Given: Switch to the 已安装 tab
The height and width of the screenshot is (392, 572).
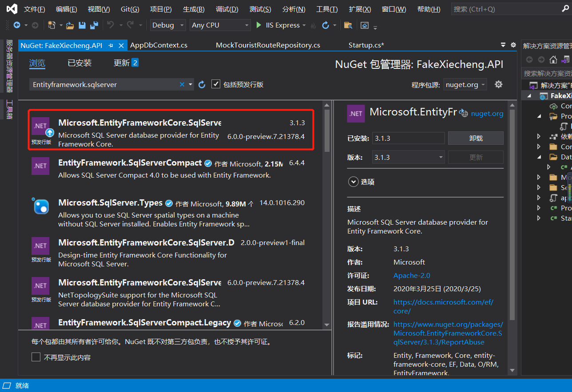Looking at the screenshot, I should [x=79, y=63].
